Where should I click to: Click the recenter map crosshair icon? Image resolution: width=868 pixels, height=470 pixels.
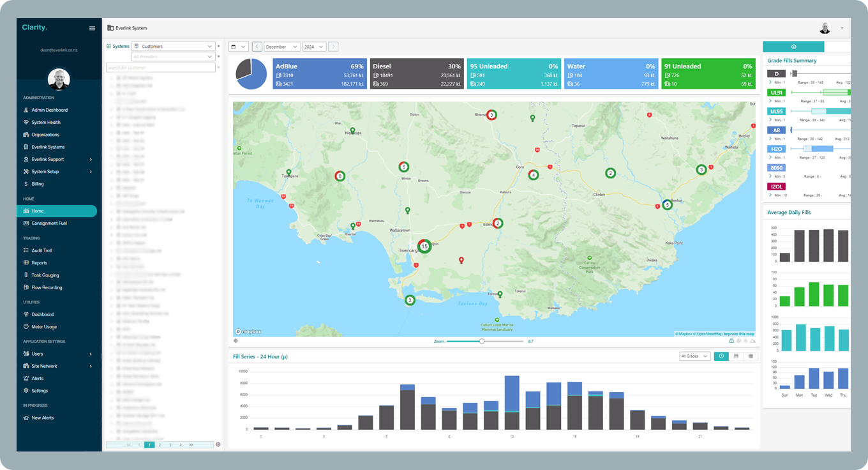point(236,341)
